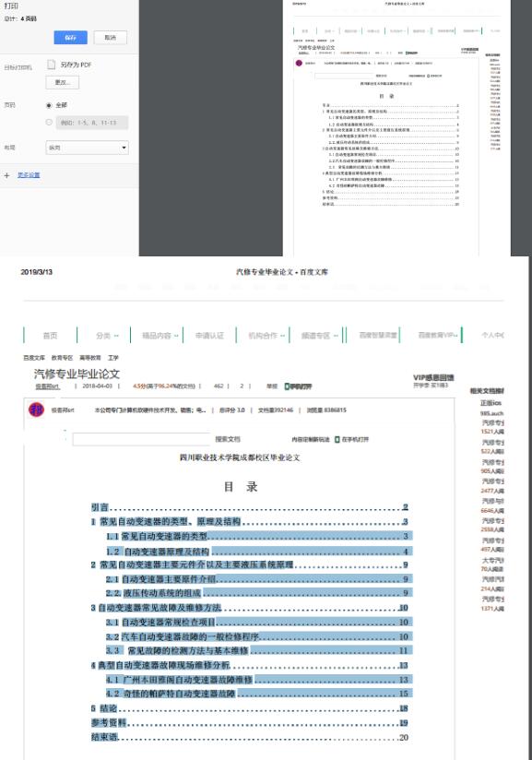This screenshot has width=532, height=760.
Task: Open 首页 tab in enlarged page navigation
Action: click(51, 336)
